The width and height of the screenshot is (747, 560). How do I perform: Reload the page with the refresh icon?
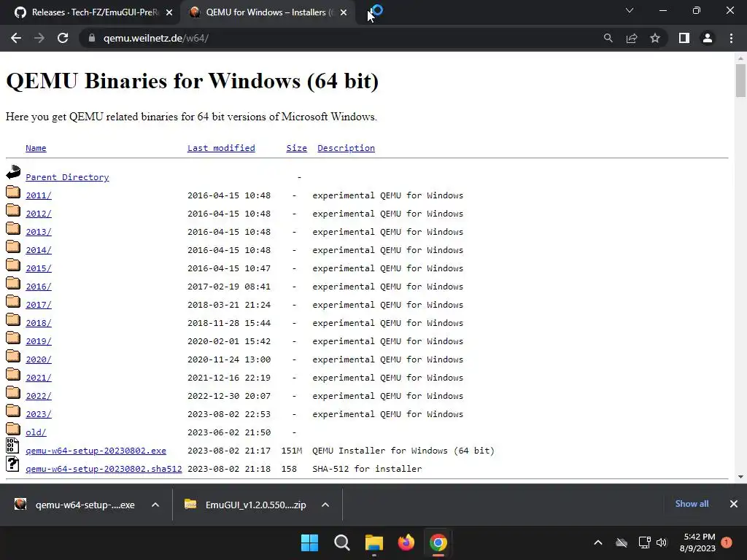63,38
